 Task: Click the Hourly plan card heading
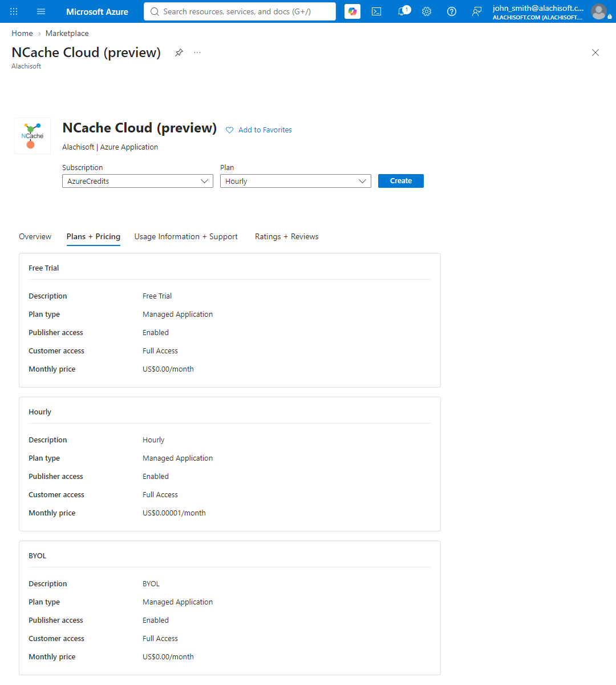40,412
